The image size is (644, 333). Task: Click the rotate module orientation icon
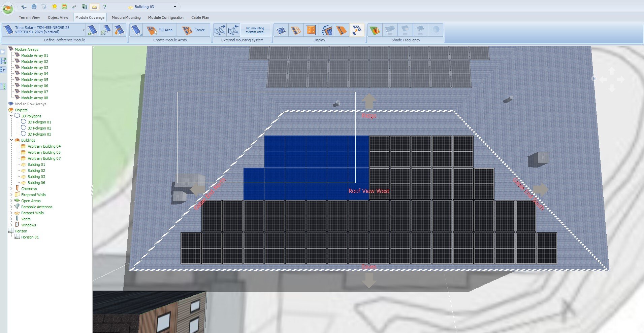119,30
